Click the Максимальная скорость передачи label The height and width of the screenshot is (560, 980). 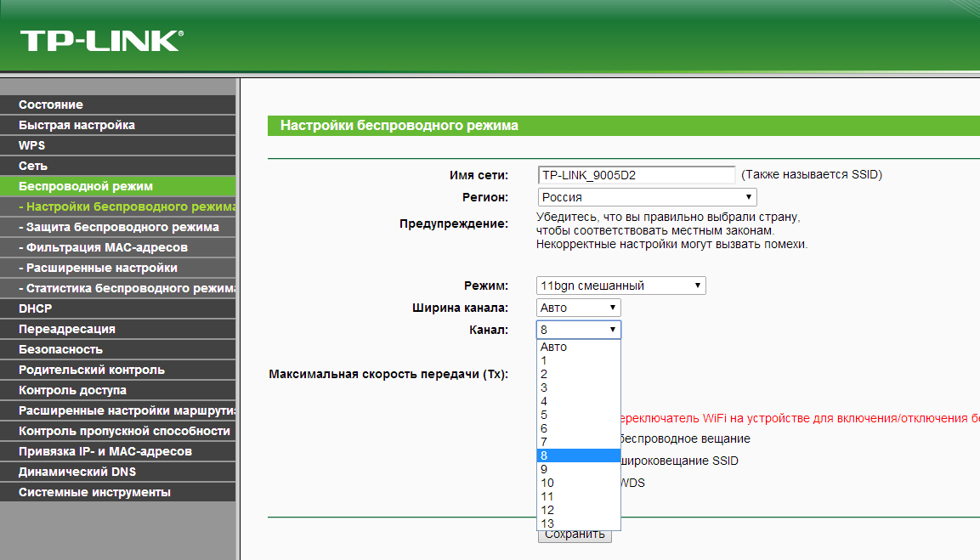(x=388, y=375)
